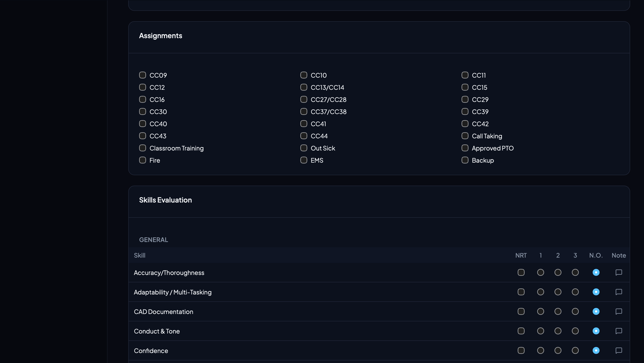Enable the Call Taking assignment
This screenshot has width=644, height=363.
tap(465, 136)
